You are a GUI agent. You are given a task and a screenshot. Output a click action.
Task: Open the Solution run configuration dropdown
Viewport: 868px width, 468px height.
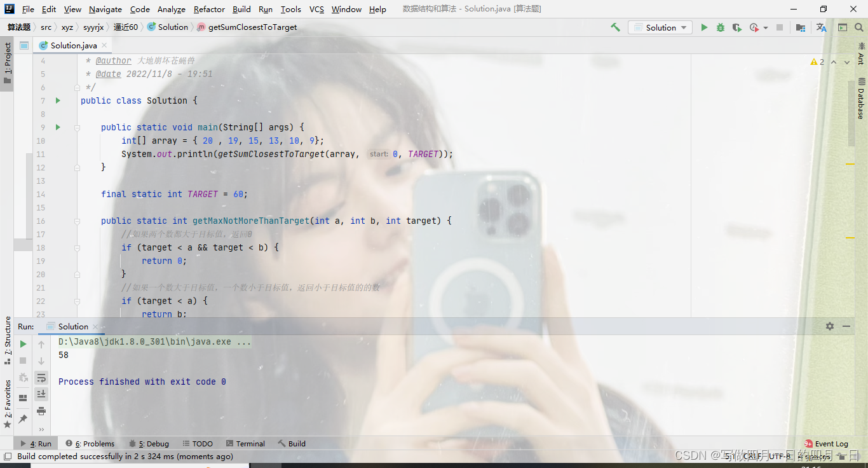click(x=660, y=27)
